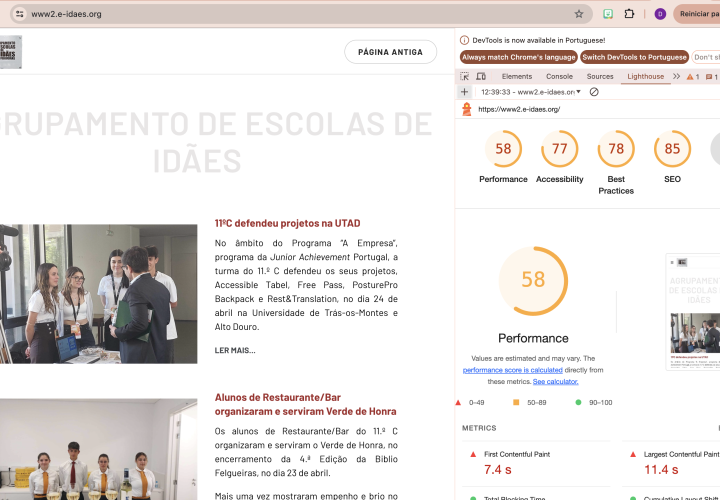The height and width of the screenshot is (500, 720).
Task: Open the Elements tab in DevTools
Action: pos(517,76)
